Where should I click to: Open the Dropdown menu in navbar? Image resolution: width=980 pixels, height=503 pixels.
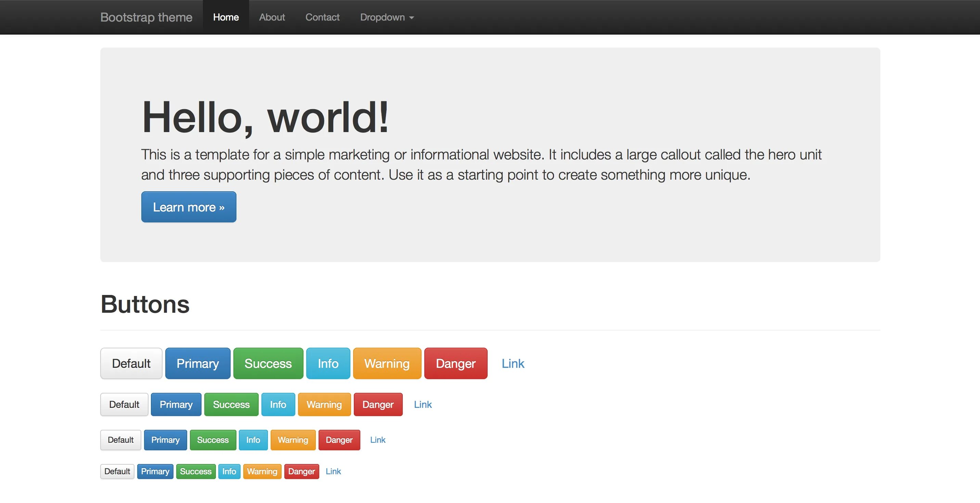point(387,17)
